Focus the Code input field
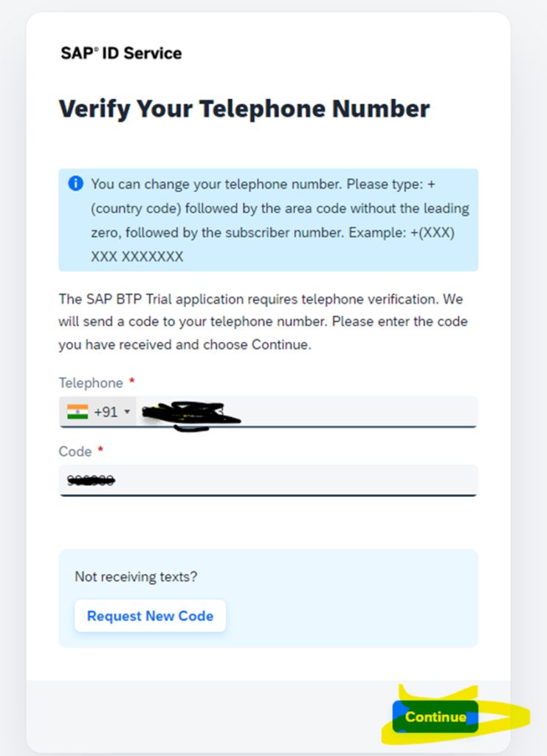This screenshot has height=756, width=547. tap(268, 480)
